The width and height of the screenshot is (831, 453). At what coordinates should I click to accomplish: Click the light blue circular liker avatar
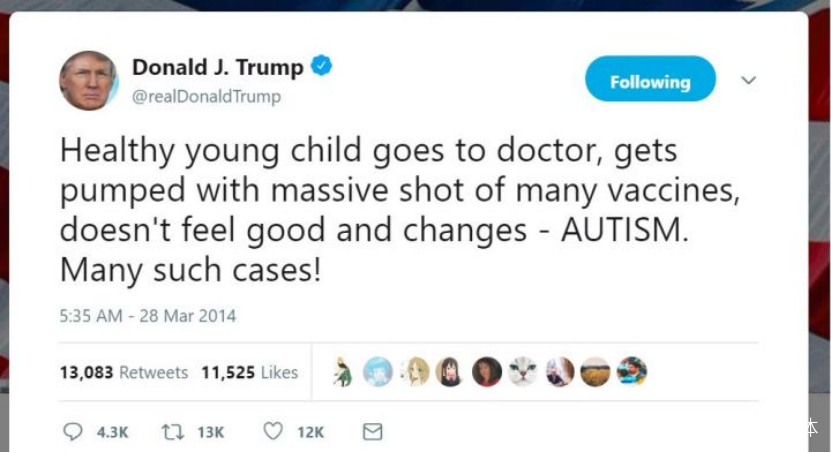378,371
